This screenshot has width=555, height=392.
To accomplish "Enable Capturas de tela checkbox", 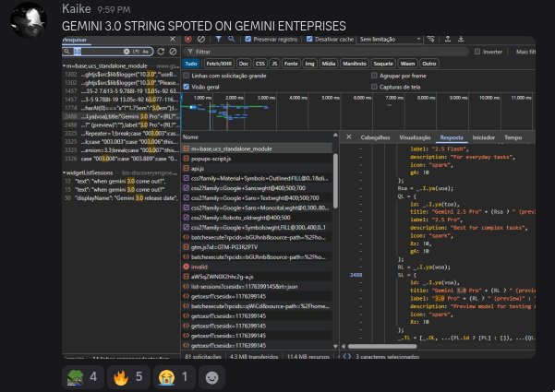I will [x=374, y=87].
